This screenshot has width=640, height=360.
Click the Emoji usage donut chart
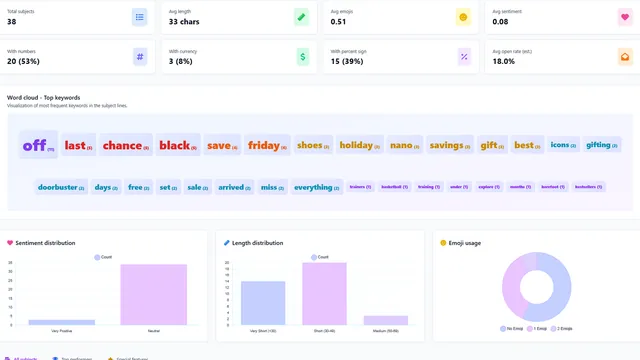(536, 287)
